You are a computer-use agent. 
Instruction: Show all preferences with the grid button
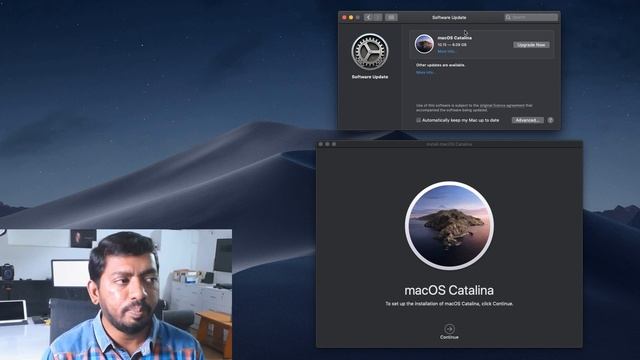click(391, 17)
